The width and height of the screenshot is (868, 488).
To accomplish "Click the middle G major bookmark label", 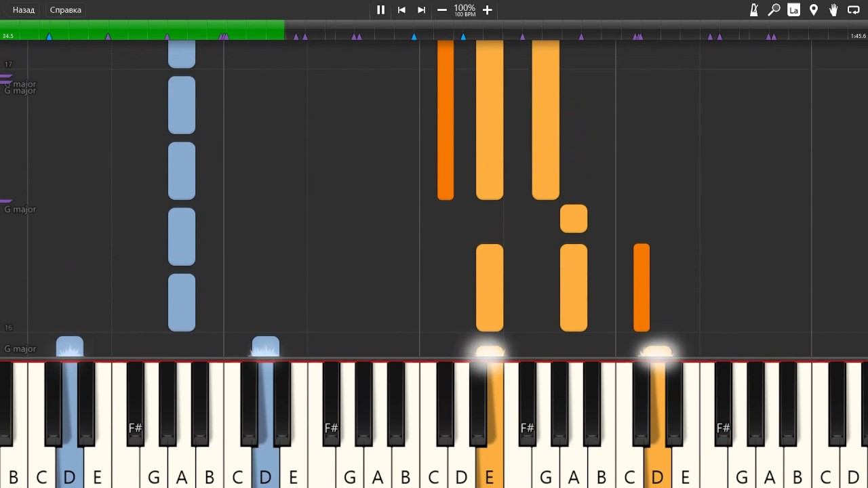I will (20, 209).
